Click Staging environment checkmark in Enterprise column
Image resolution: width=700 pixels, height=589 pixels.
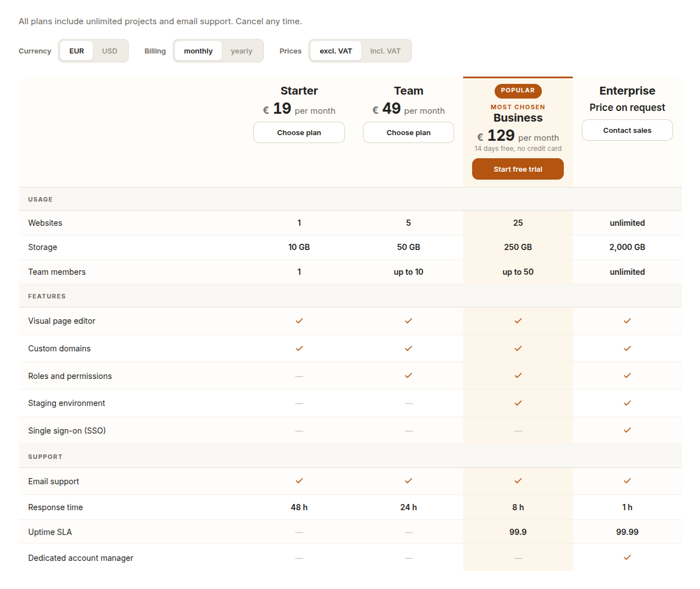[x=627, y=403]
